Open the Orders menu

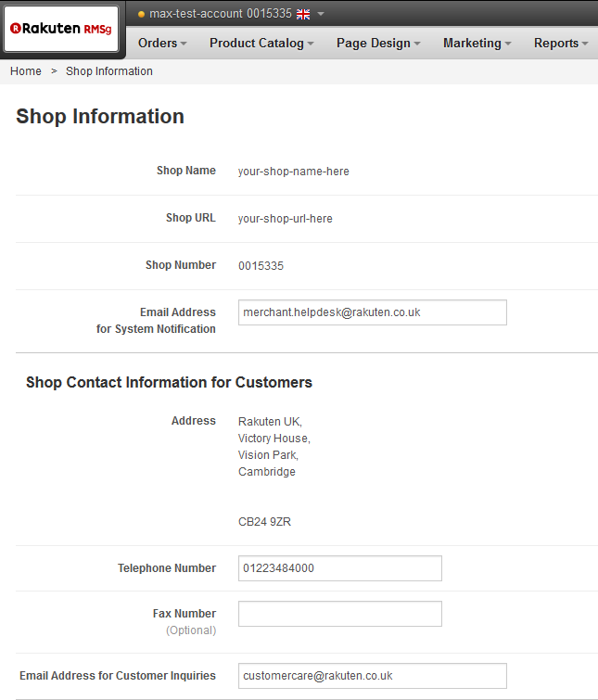162,43
